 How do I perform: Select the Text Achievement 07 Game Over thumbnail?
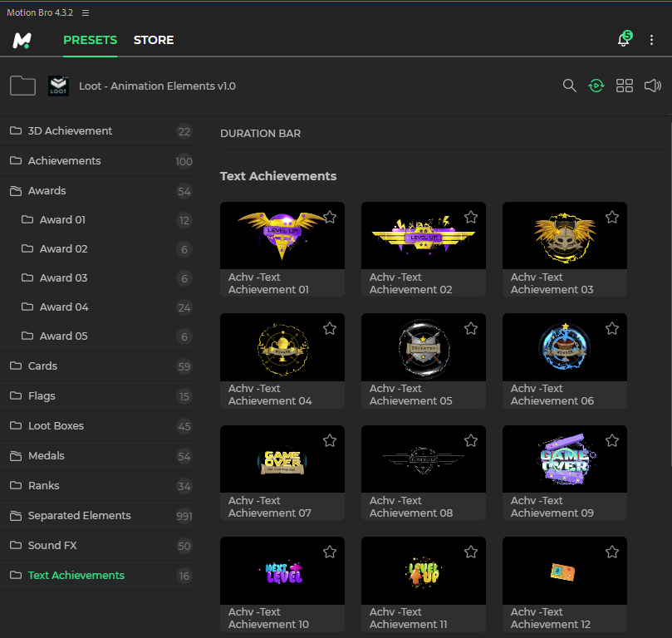[282, 459]
